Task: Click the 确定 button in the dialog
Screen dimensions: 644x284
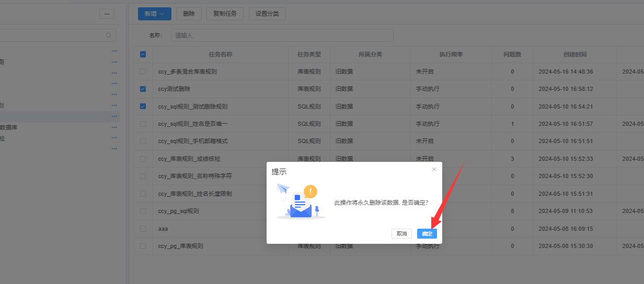Action: 427,233
